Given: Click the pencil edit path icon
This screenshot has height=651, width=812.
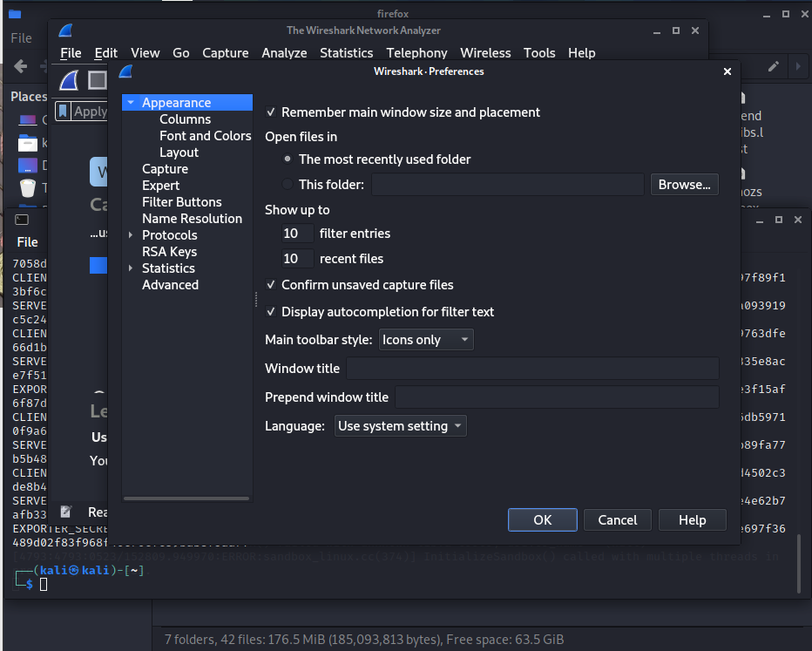Looking at the screenshot, I should (773, 66).
